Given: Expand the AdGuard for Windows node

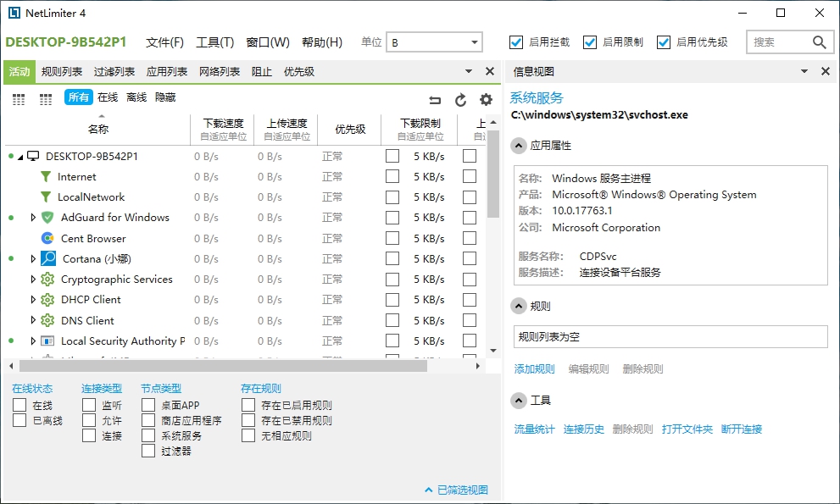Looking at the screenshot, I should point(33,218).
